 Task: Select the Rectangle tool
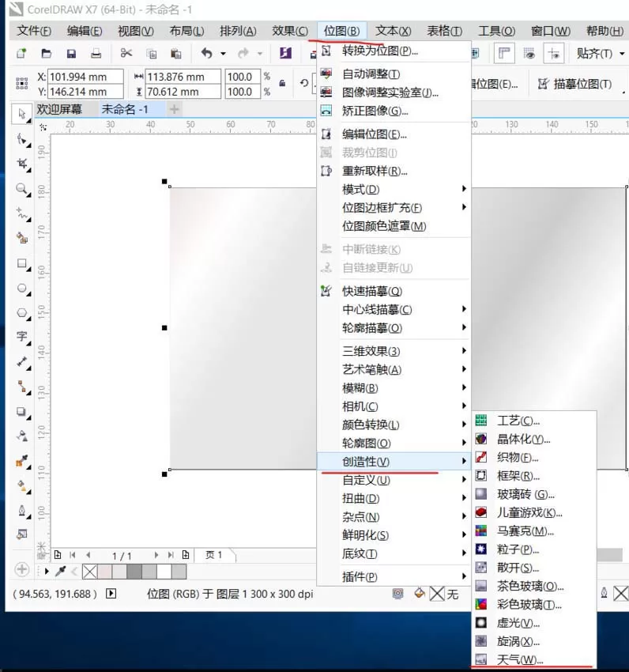tap(21, 263)
